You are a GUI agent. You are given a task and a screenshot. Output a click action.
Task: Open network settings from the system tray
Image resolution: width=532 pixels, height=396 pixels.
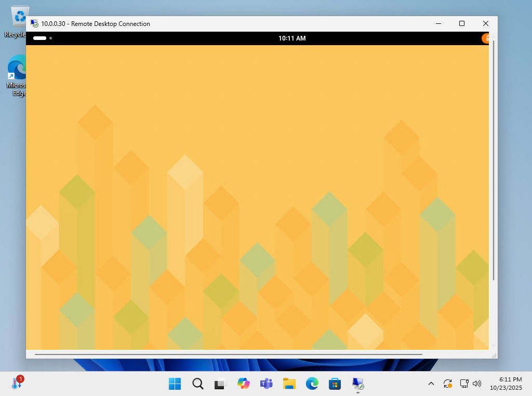pyautogui.click(x=463, y=384)
